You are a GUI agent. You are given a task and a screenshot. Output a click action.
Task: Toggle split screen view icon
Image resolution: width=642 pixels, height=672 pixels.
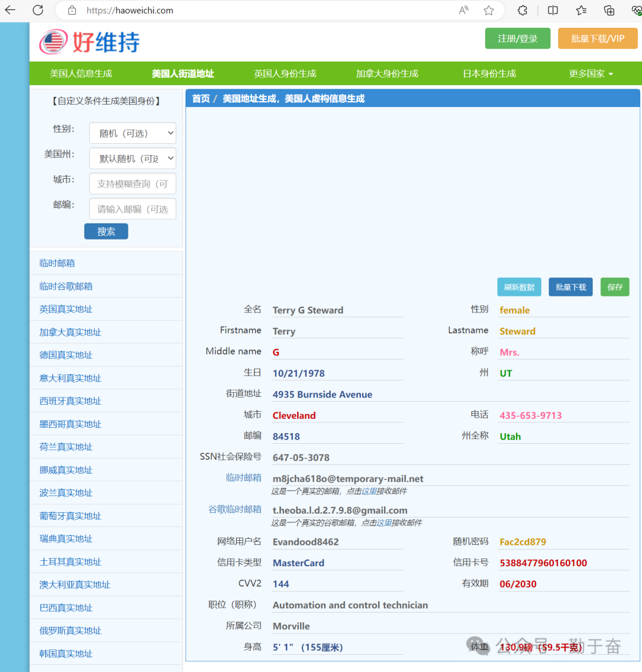click(553, 10)
